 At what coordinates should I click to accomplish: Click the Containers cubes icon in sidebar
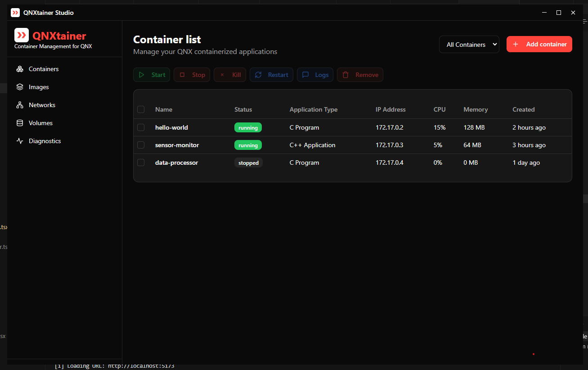point(20,69)
